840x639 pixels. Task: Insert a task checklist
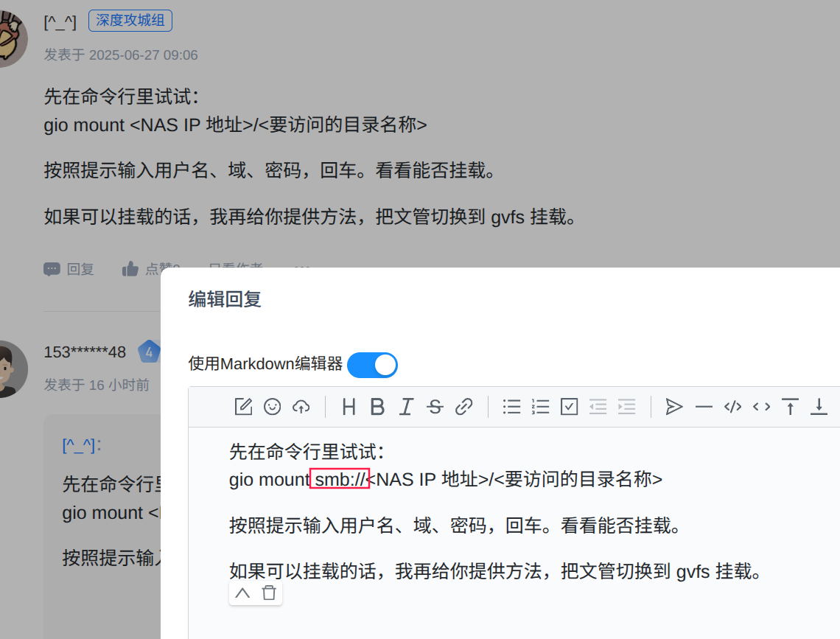[569, 407]
